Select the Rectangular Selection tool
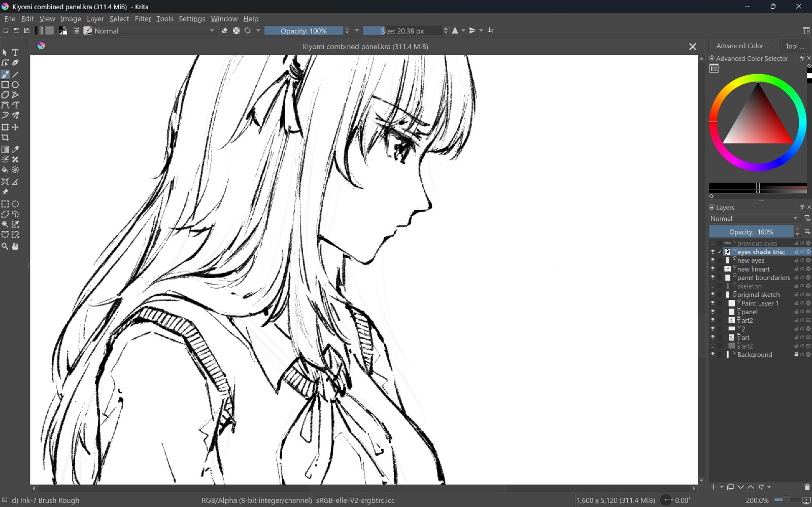Screen dimensions: 812x507 [x=5, y=204]
